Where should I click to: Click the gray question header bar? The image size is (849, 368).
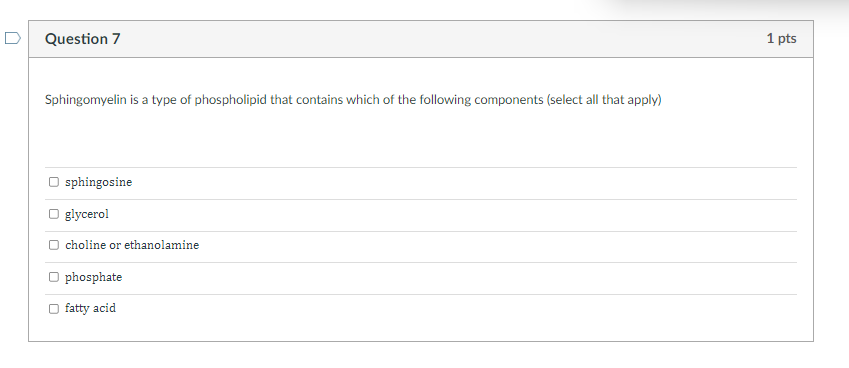421,39
